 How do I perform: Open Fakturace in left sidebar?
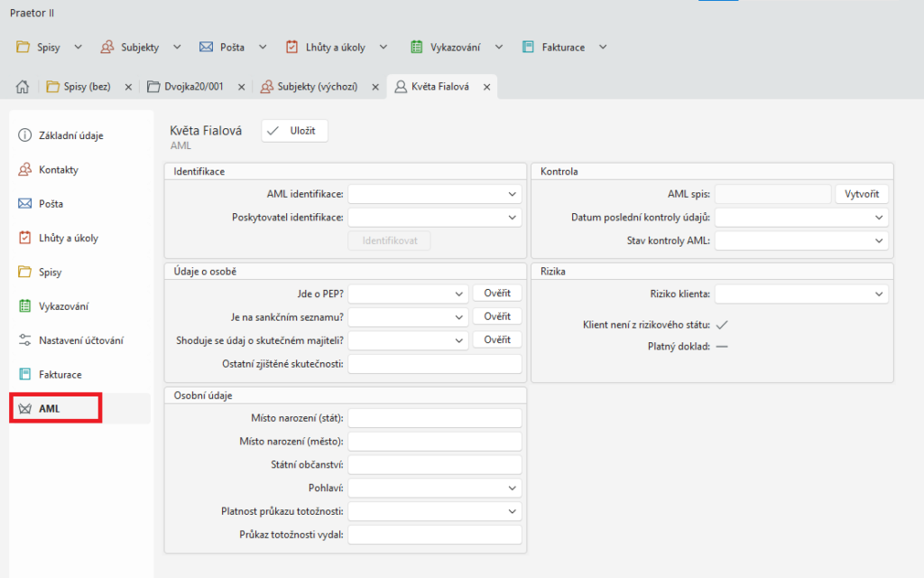click(60, 374)
